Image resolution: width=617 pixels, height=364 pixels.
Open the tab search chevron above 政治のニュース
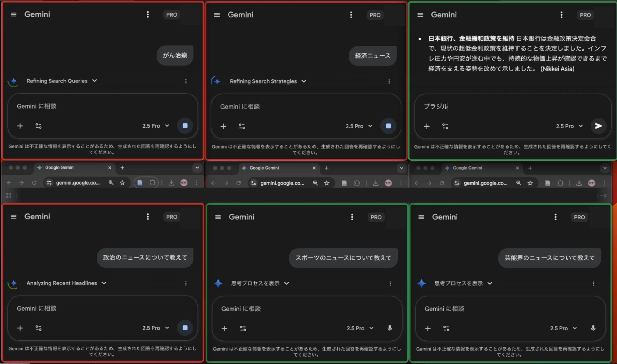(x=197, y=168)
